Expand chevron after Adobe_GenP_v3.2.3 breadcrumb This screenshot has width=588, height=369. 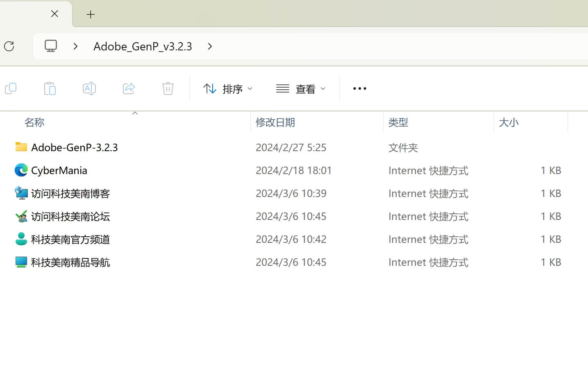(x=210, y=46)
